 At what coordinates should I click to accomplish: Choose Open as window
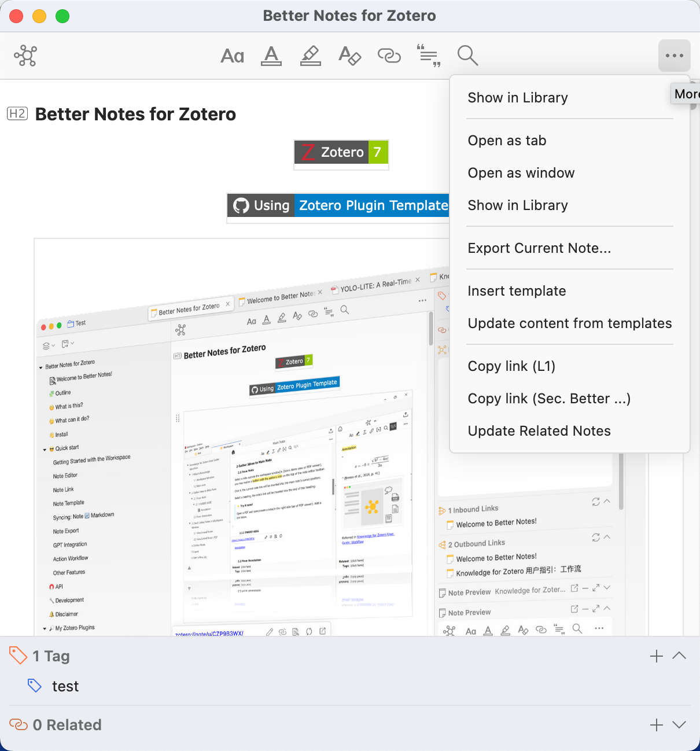pyautogui.click(x=570, y=173)
